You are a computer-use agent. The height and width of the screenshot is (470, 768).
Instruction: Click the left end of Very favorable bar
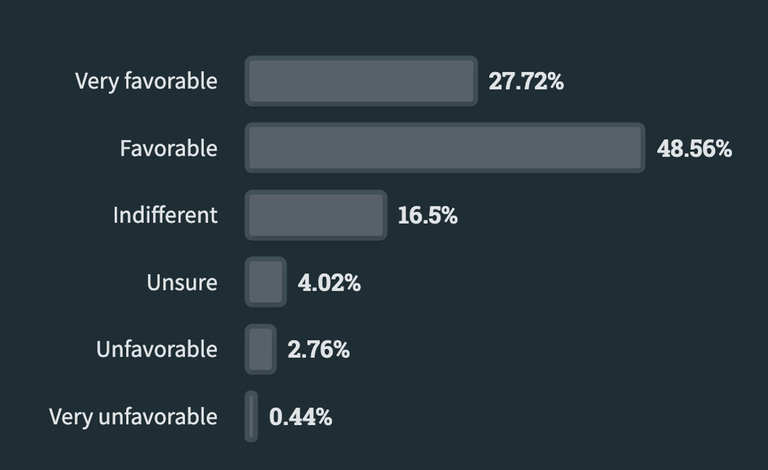click(x=249, y=81)
